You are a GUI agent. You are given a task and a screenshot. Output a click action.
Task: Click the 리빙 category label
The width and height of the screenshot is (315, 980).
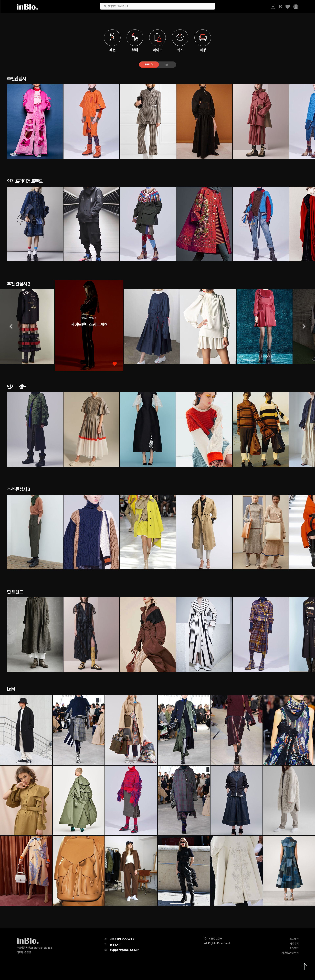point(203,50)
